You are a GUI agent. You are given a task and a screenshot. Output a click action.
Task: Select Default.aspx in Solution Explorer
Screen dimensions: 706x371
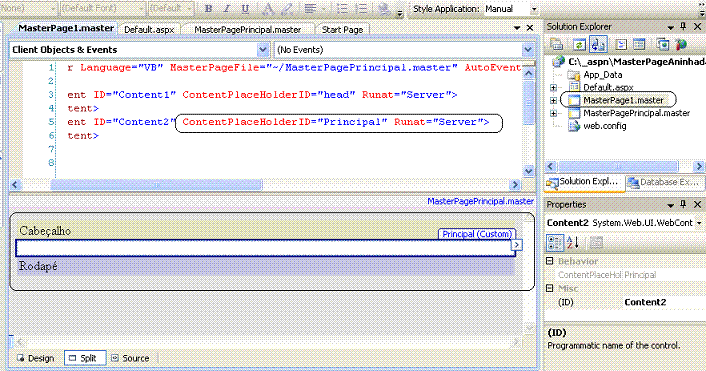tap(608, 87)
